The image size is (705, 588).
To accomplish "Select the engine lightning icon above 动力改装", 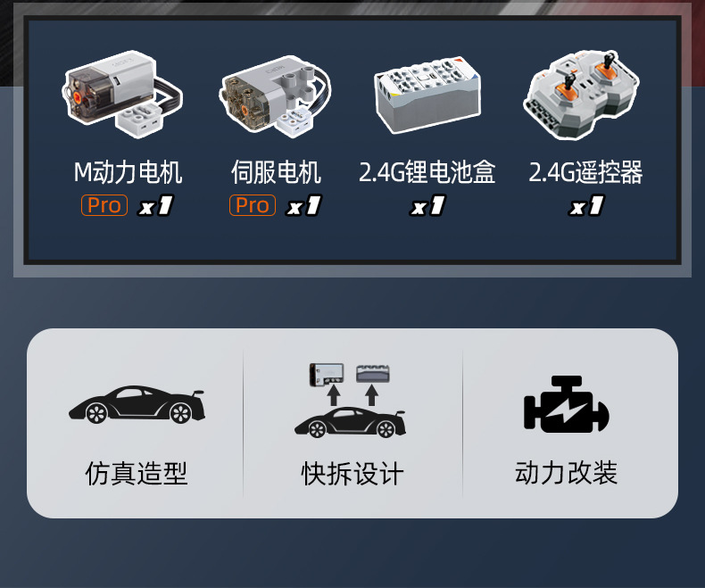I will point(567,404).
